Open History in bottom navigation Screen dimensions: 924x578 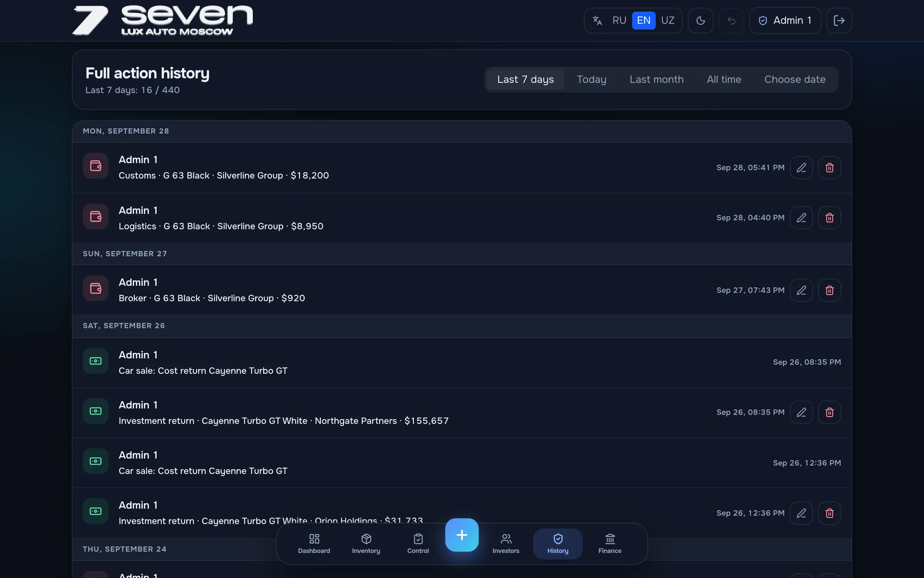pos(558,544)
